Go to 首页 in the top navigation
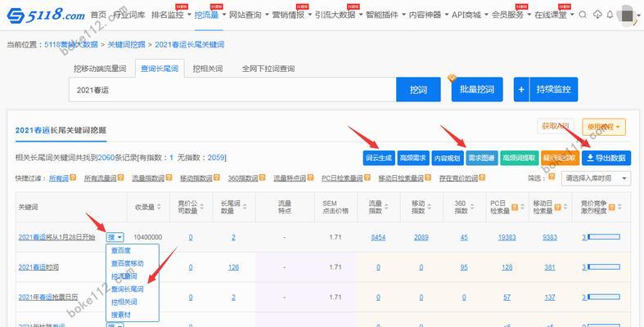The height and width of the screenshot is (327, 644). (98, 15)
